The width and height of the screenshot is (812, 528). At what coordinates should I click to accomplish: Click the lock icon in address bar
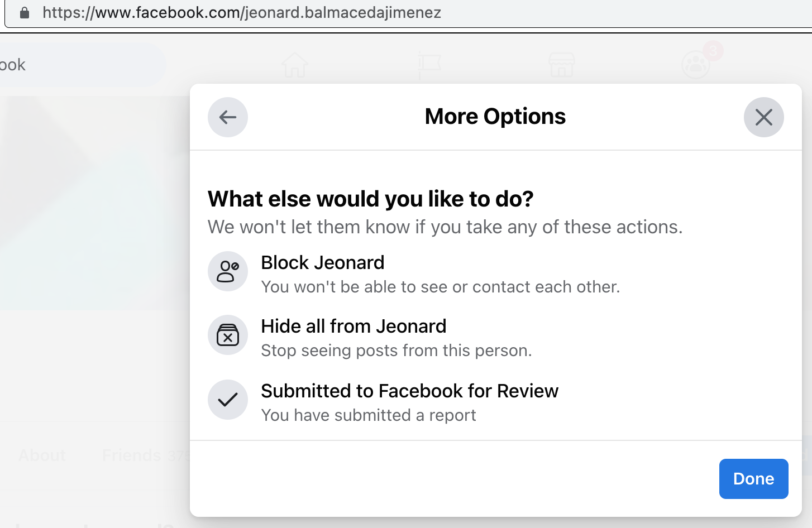tap(25, 13)
